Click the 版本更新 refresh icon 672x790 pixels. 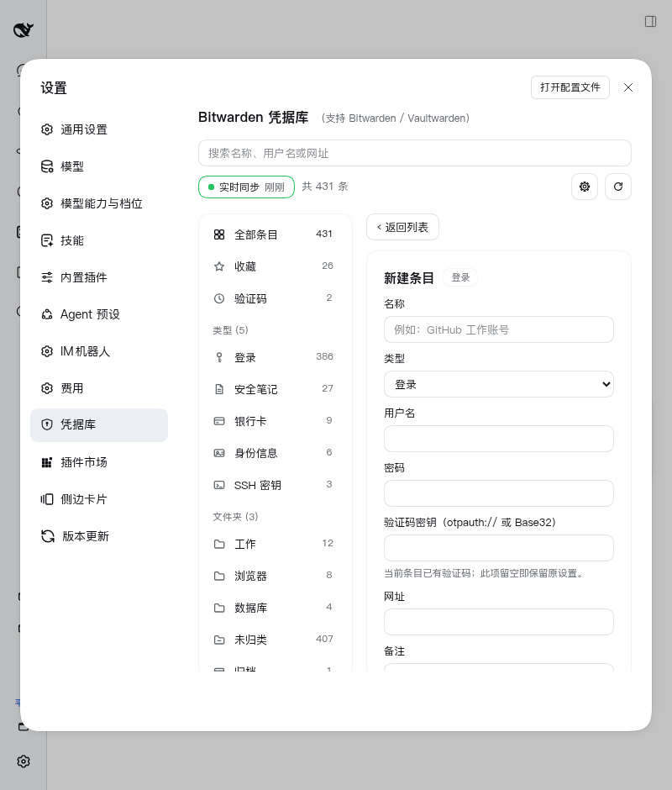(x=48, y=536)
